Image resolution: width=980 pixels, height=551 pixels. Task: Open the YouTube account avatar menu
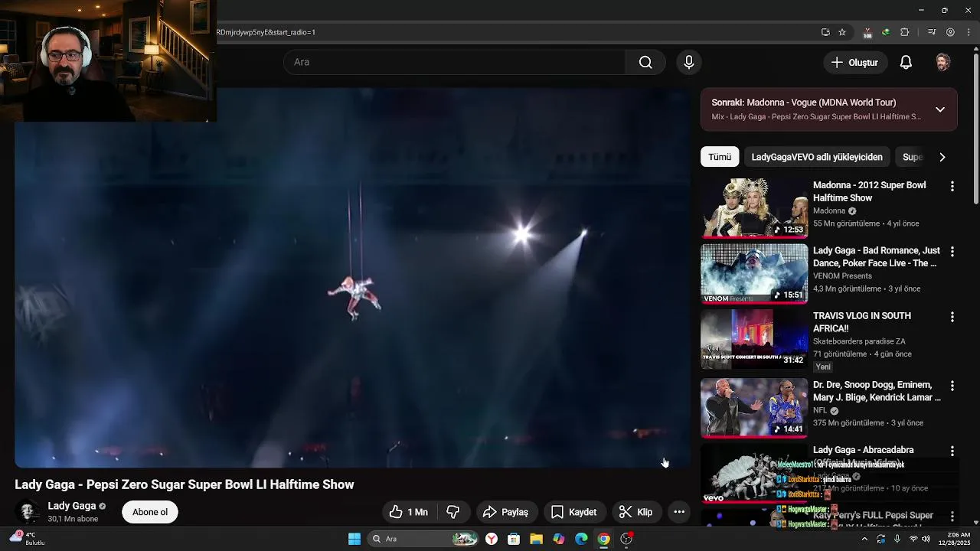tap(943, 63)
